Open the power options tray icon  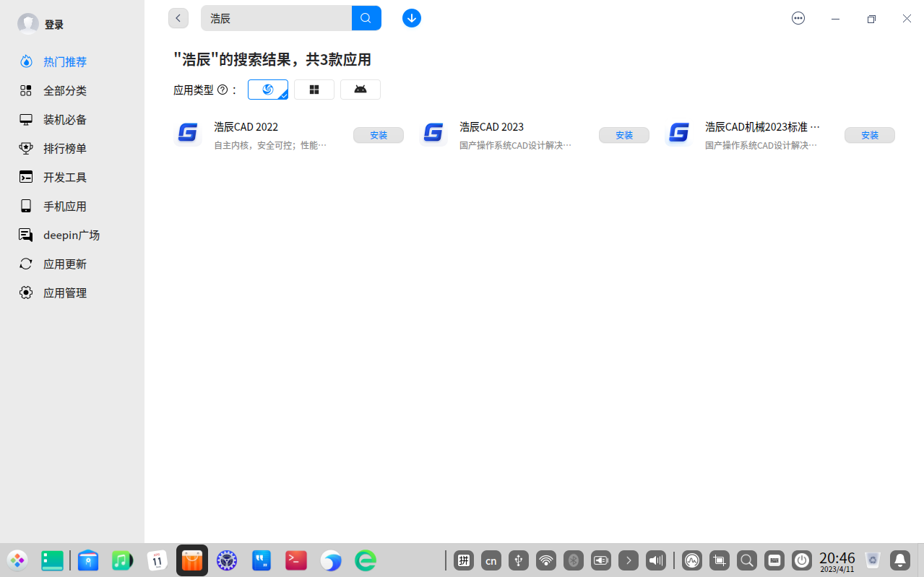click(x=802, y=560)
